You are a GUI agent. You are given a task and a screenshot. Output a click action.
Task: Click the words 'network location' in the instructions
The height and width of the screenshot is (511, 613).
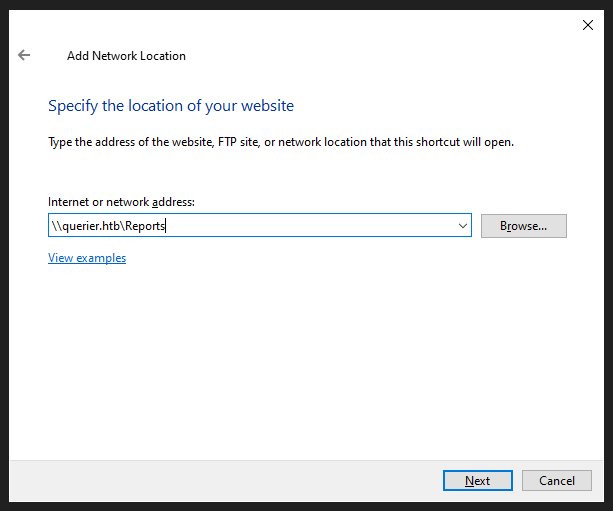[320, 142]
